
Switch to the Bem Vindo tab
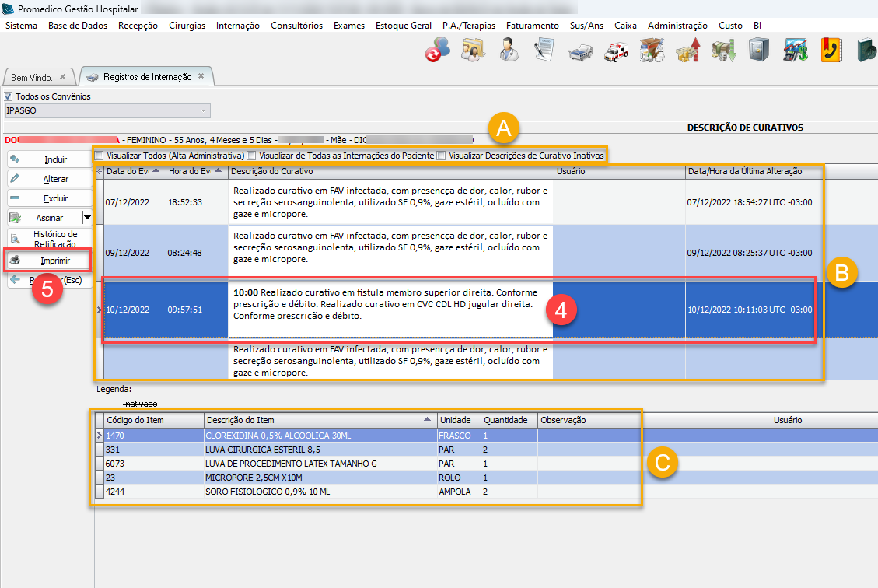[33, 77]
